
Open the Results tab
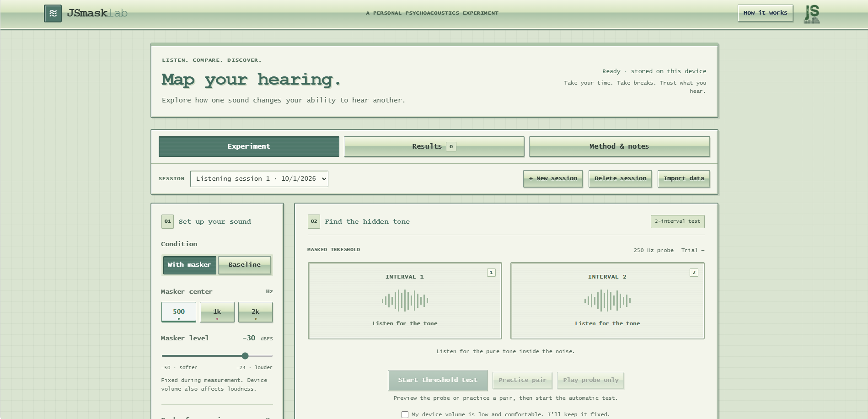pyautogui.click(x=434, y=146)
